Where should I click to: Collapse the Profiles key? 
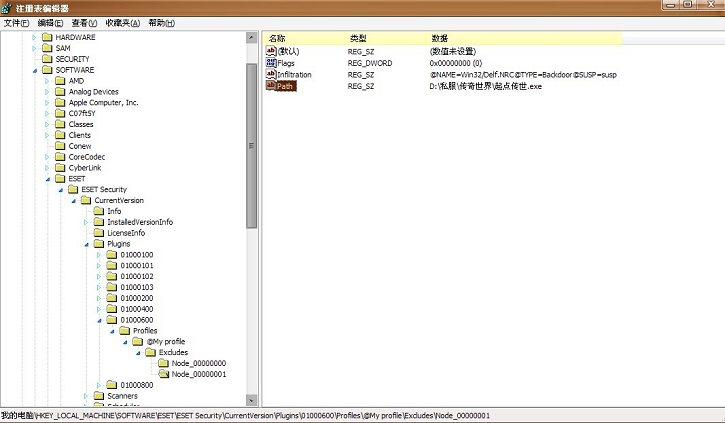112,331
